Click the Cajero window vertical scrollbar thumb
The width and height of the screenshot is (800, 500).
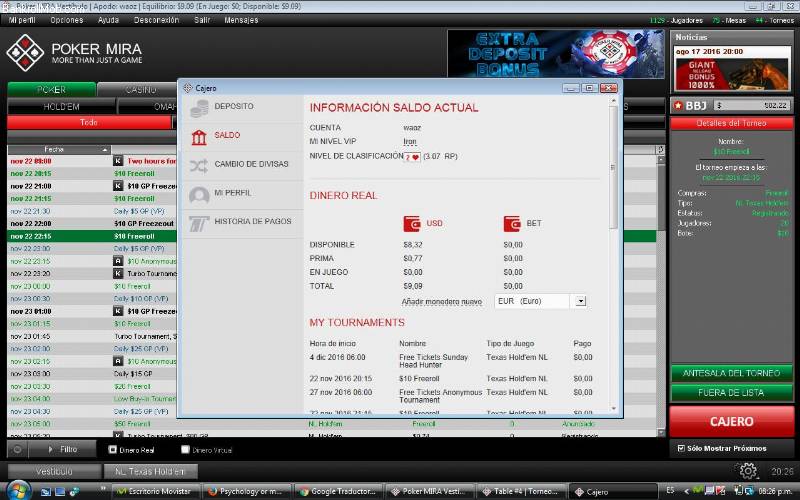coord(613,168)
